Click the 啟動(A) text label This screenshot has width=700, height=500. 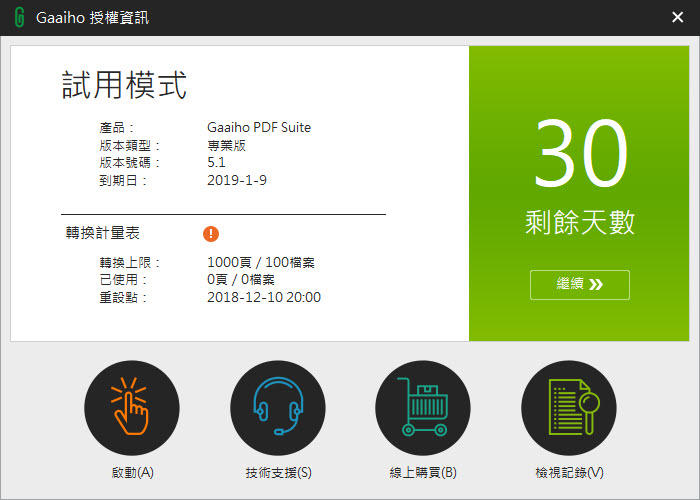pos(132,472)
